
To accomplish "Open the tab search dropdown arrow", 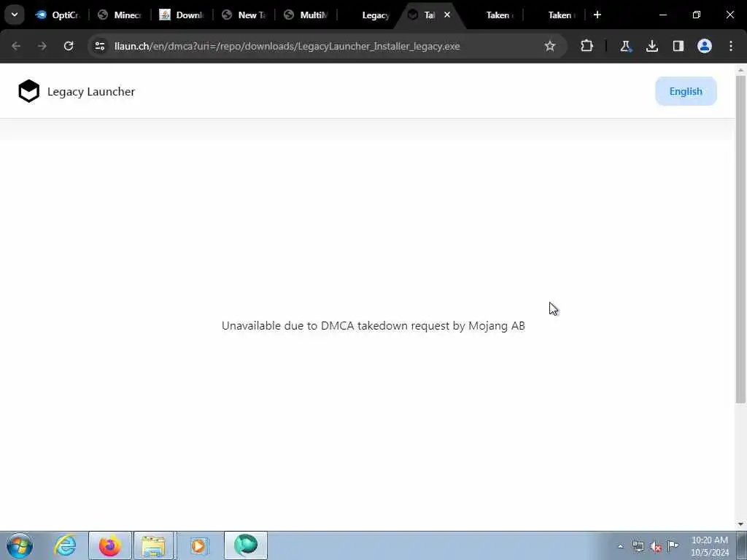I will tap(15, 15).
